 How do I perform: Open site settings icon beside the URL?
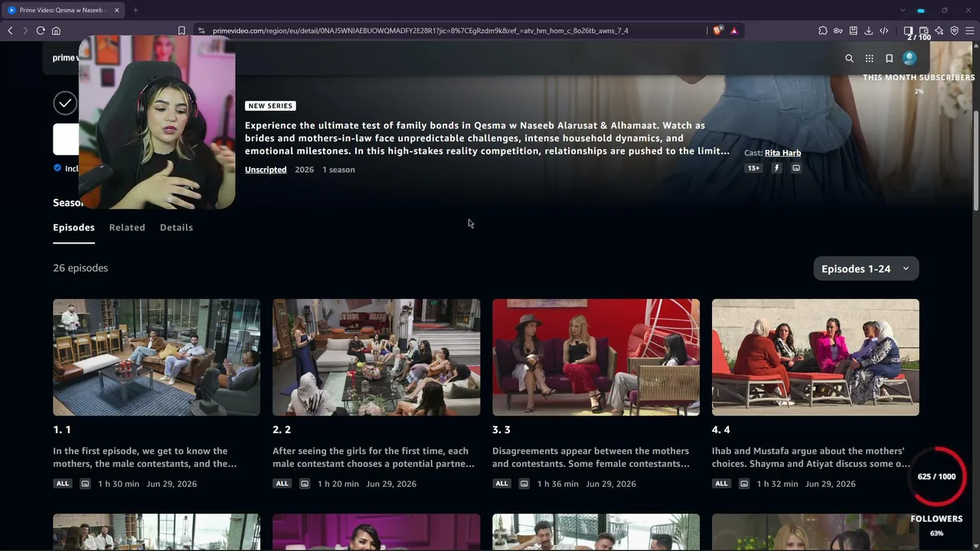[x=201, y=31]
